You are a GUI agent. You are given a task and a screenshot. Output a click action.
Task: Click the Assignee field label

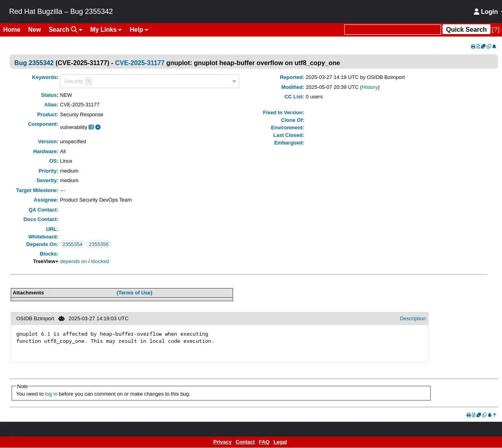[46, 200]
